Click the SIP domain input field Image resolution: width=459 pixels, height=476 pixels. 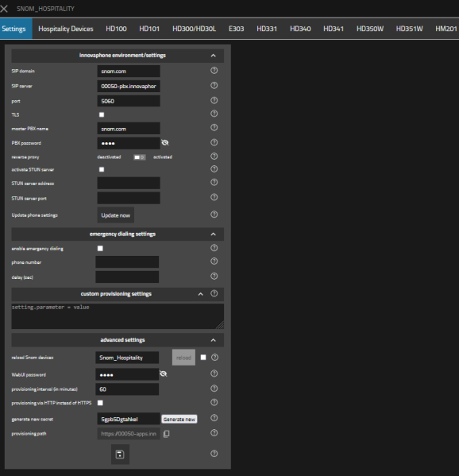click(x=129, y=71)
